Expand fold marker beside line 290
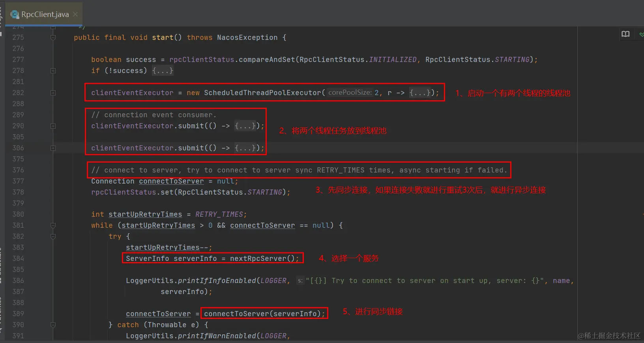Viewport: 644px width, 343px height. (x=53, y=126)
